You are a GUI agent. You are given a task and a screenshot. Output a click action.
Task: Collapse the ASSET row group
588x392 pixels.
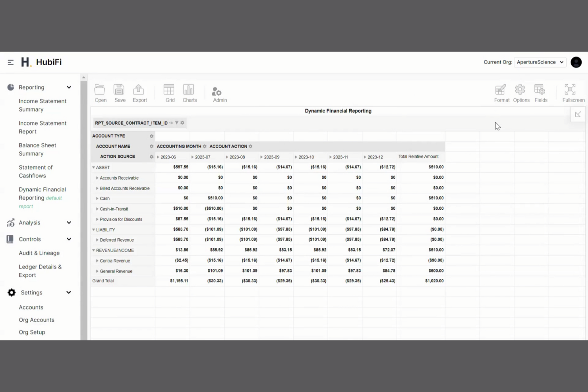click(94, 168)
